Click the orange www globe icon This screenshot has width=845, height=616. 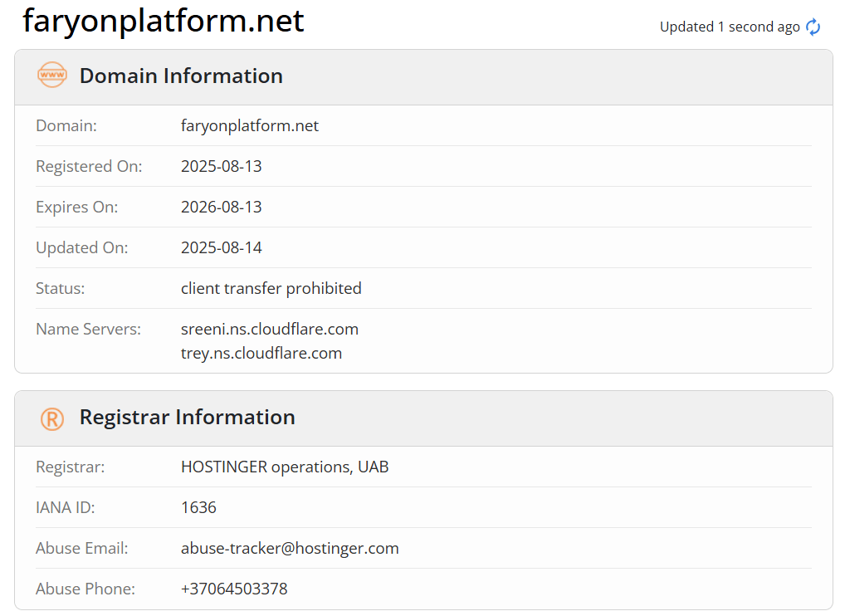click(52, 75)
